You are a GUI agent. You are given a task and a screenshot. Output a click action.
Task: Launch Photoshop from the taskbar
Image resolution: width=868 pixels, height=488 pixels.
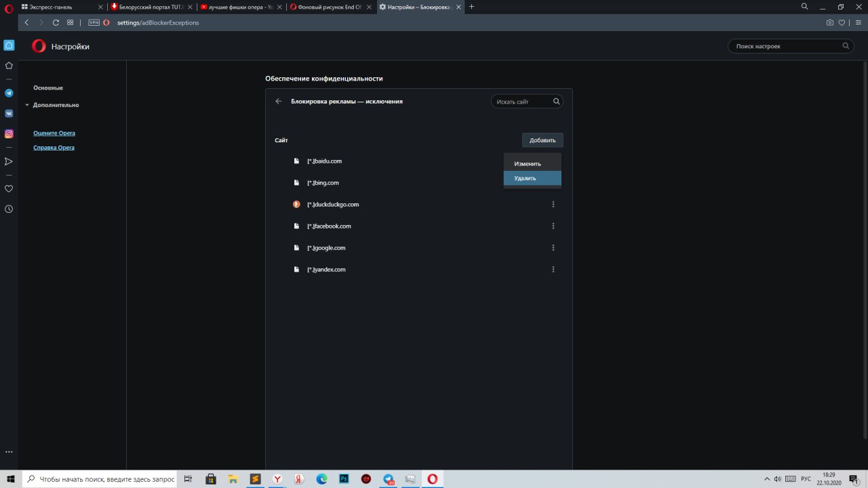(x=344, y=479)
